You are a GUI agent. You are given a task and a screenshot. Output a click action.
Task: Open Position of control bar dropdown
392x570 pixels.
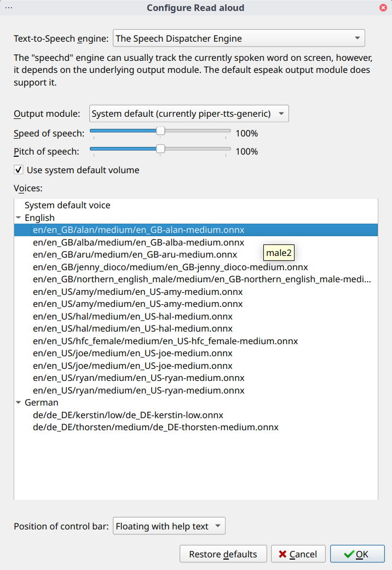pyautogui.click(x=169, y=526)
